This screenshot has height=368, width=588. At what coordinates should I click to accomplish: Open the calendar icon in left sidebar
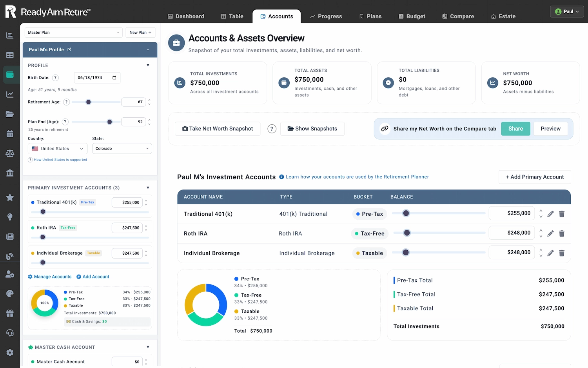(x=10, y=134)
